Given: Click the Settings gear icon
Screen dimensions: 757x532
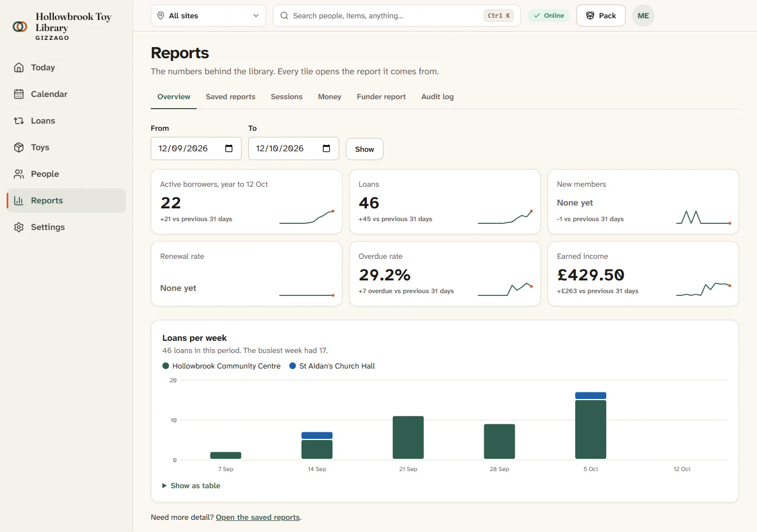Looking at the screenshot, I should pyautogui.click(x=19, y=227).
